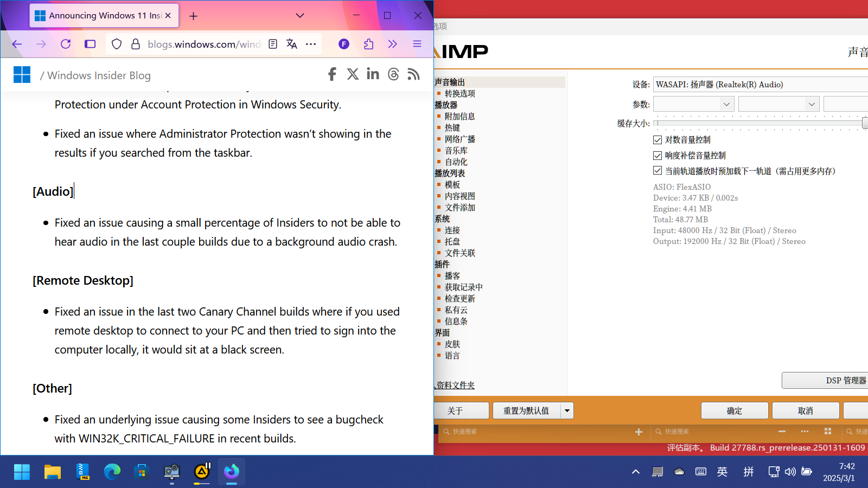The image size is (868, 488).
Task: Click the AIMP plus add icon
Action: pos(639,432)
